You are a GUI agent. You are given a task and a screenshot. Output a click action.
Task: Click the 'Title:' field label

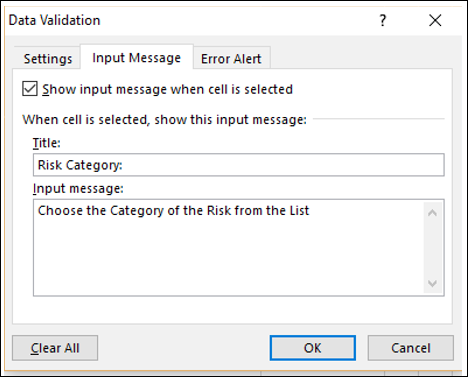click(x=47, y=143)
